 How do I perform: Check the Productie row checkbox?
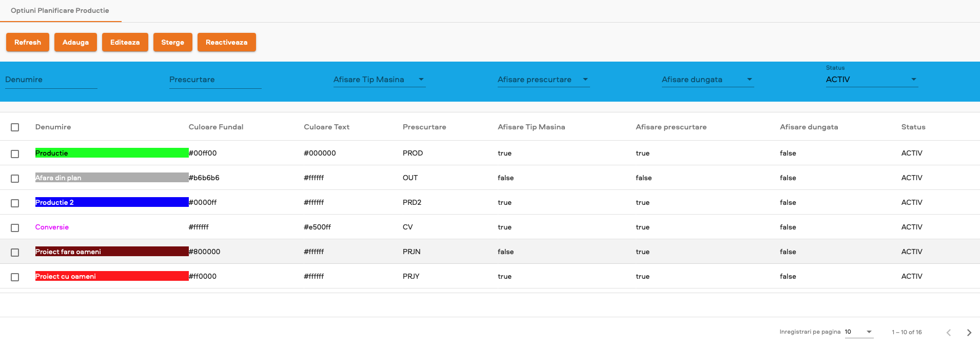[15, 153]
